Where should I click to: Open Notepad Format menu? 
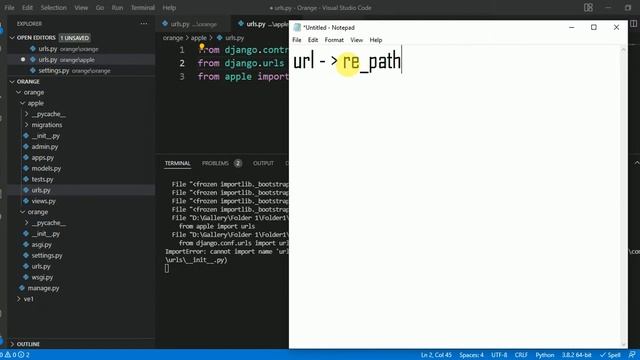tap(334, 40)
